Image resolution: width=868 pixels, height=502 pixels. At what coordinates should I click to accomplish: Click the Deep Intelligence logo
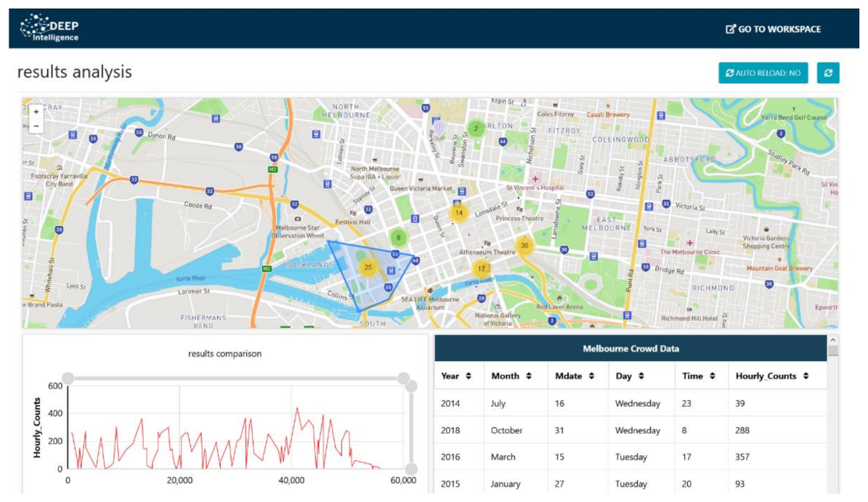pyautogui.click(x=49, y=28)
